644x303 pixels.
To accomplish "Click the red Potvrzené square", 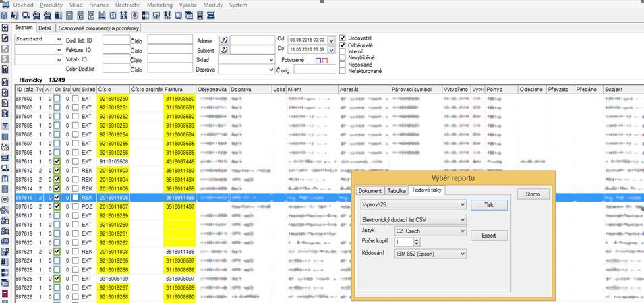I will 325,61.
